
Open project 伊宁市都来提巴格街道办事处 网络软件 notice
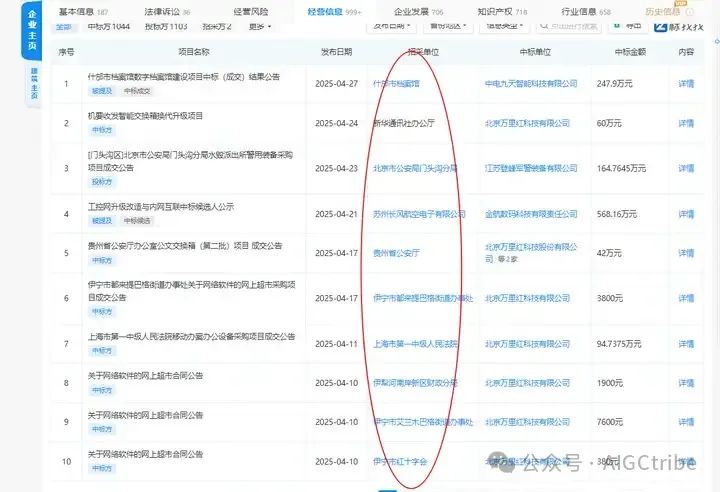191,291
